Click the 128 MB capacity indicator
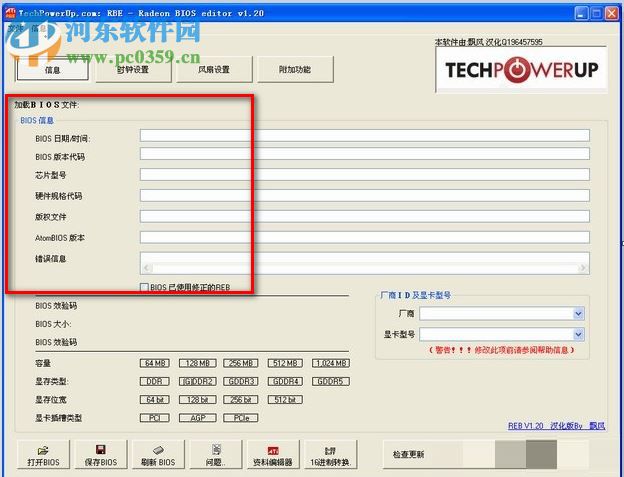The image size is (624, 477). pyautogui.click(x=197, y=363)
